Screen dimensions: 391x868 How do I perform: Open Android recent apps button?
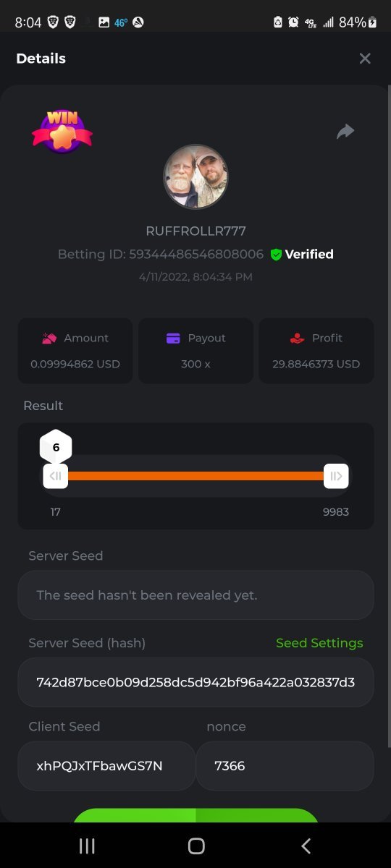coord(87,846)
